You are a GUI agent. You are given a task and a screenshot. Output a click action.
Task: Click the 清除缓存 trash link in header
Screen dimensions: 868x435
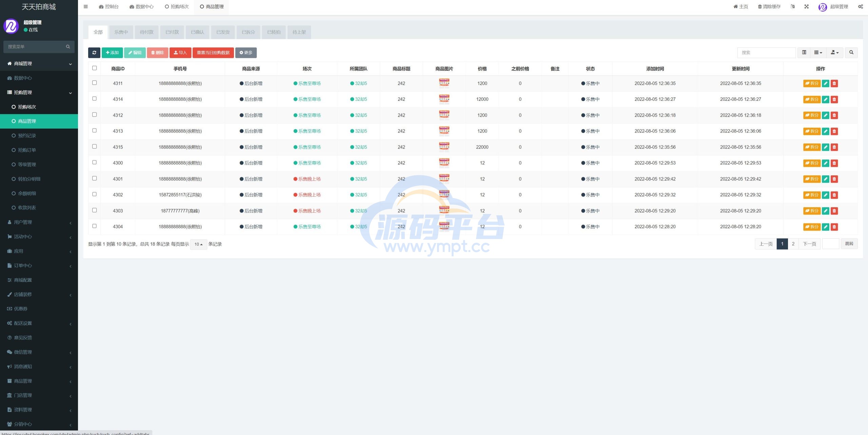[769, 6]
